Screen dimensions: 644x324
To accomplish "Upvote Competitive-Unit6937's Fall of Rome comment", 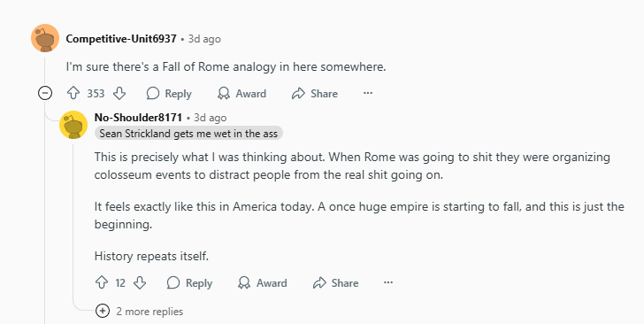I will [73, 93].
